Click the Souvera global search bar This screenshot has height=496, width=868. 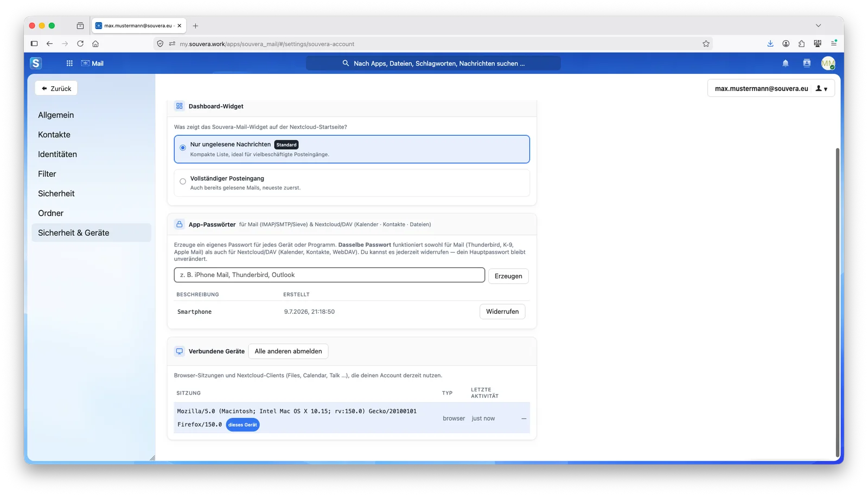433,63
